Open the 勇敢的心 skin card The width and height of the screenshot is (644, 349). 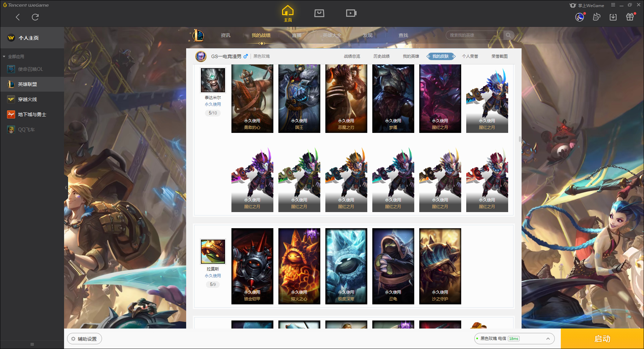point(252,99)
